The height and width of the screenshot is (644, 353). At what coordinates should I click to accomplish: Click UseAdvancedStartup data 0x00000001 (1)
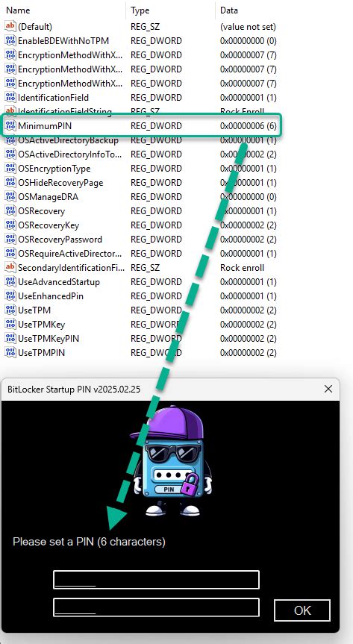(249, 282)
